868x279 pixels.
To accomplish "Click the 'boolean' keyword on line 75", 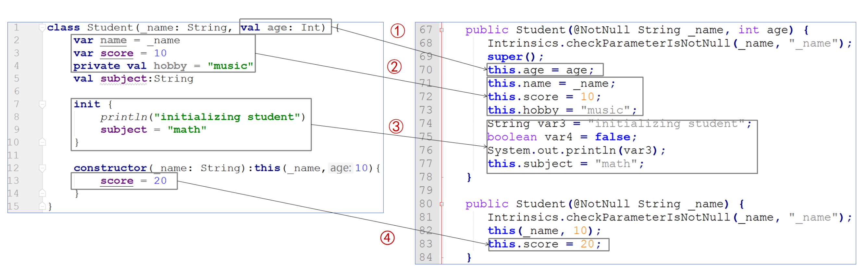I will coord(512,137).
